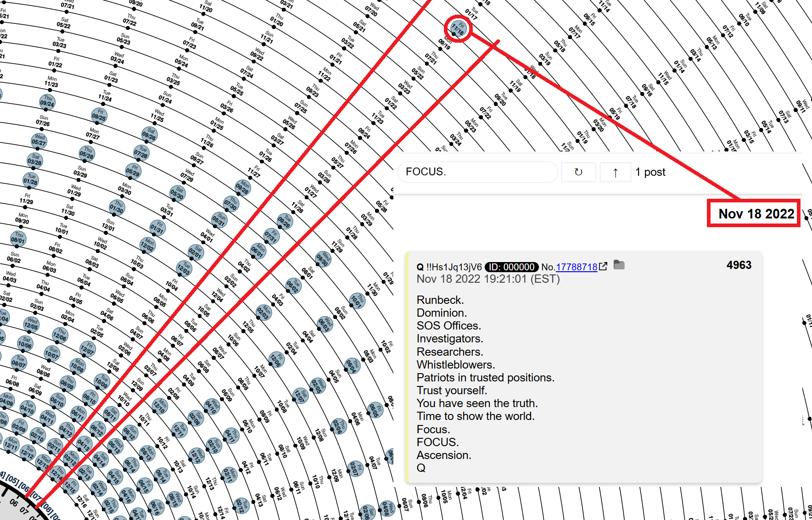Screen dimensions: 812x520
Task: Select the Sun 08/12 highlighted marker
Action: [x=130, y=432]
